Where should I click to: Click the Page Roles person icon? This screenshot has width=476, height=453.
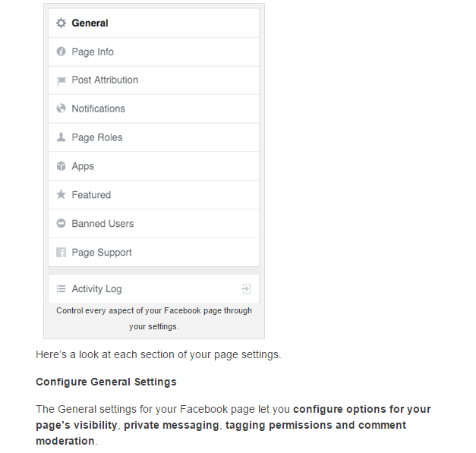point(61,137)
